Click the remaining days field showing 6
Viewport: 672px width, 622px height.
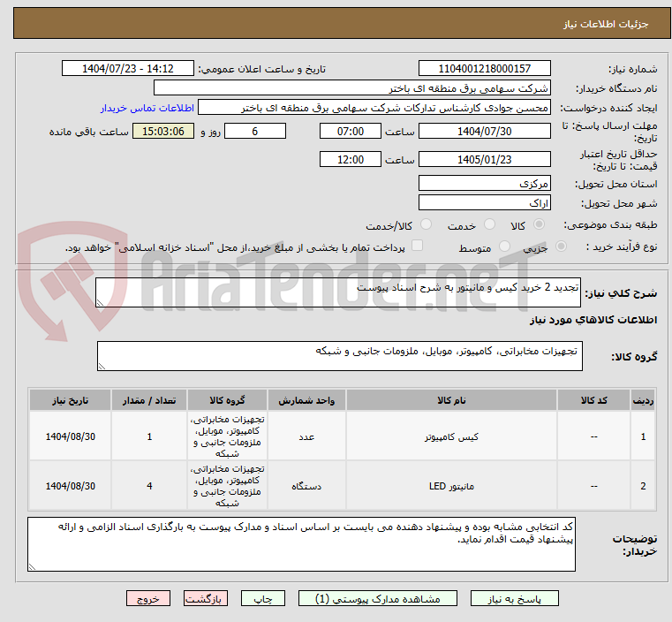[x=255, y=131]
